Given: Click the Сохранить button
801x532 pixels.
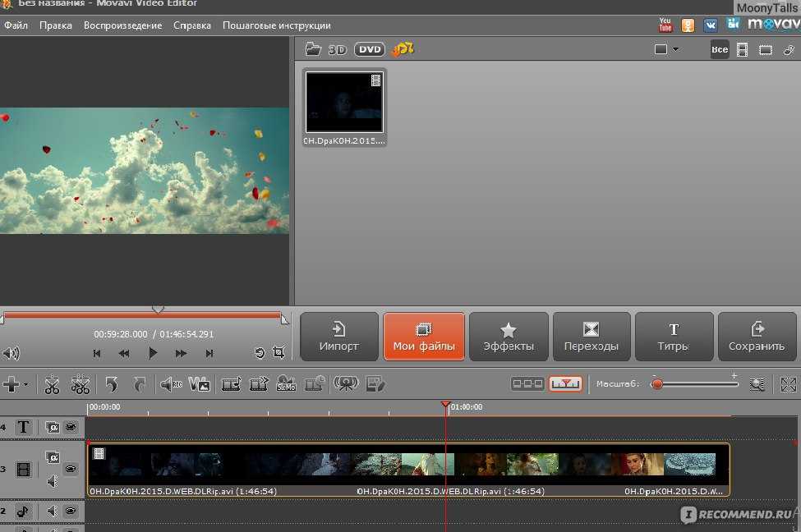Looking at the screenshot, I should [757, 337].
